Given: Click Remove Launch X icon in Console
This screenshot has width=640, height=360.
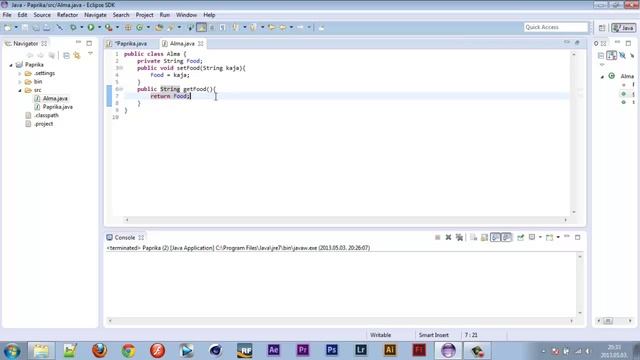Looking at the screenshot, I should coord(448,237).
